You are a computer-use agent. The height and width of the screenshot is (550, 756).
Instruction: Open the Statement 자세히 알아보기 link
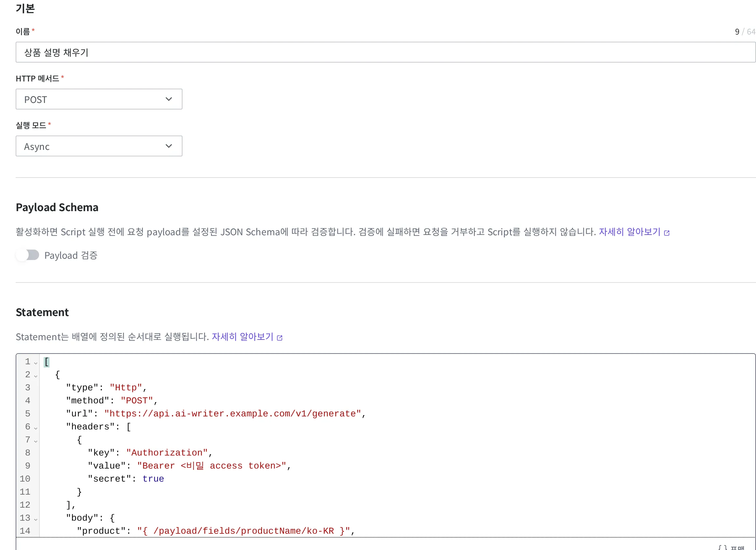coord(242,337)
